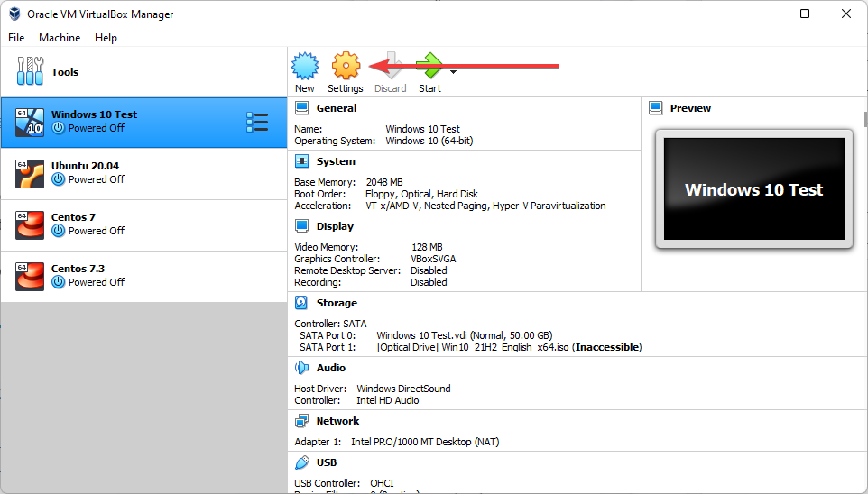Open the Audio settings heading link

(x=331, y=368)
